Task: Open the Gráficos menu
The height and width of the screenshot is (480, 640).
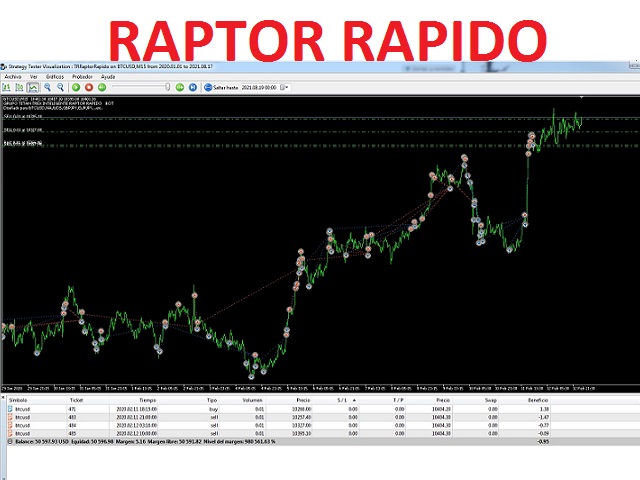Action: (55, 77)
